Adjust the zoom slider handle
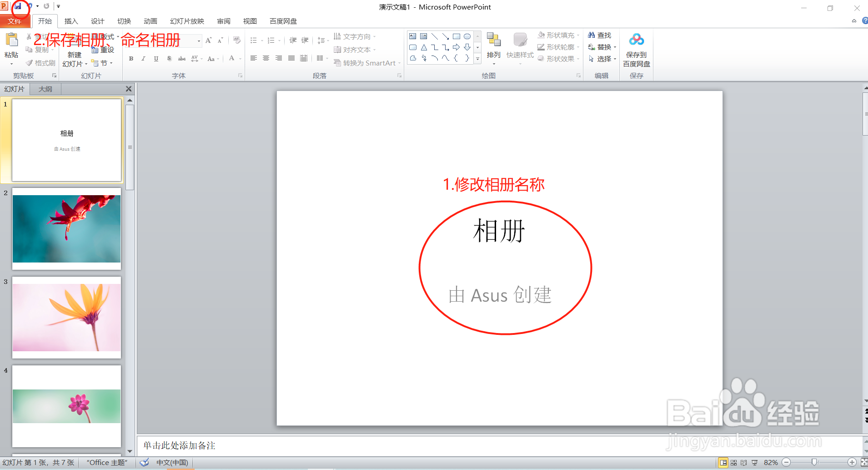 [x=814, y=463]
